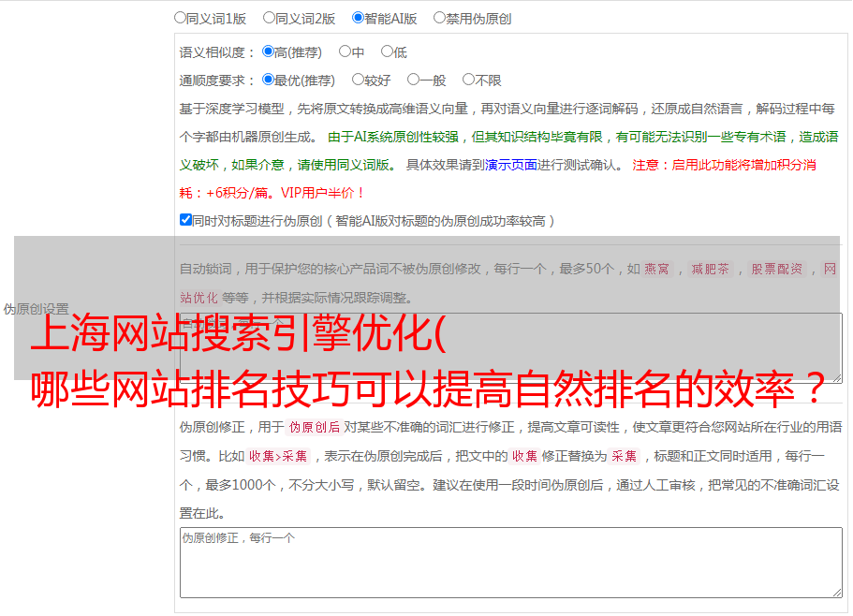The image size is (853, 616).
Task: Click the 伪原创后 highlighted tag
Action: coord(315,427)
